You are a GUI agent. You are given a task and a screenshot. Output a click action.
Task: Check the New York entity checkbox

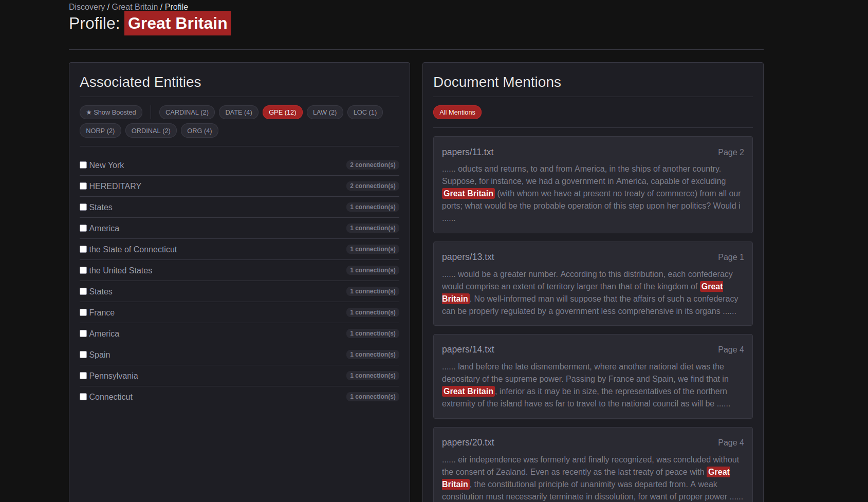pos(83,165)
